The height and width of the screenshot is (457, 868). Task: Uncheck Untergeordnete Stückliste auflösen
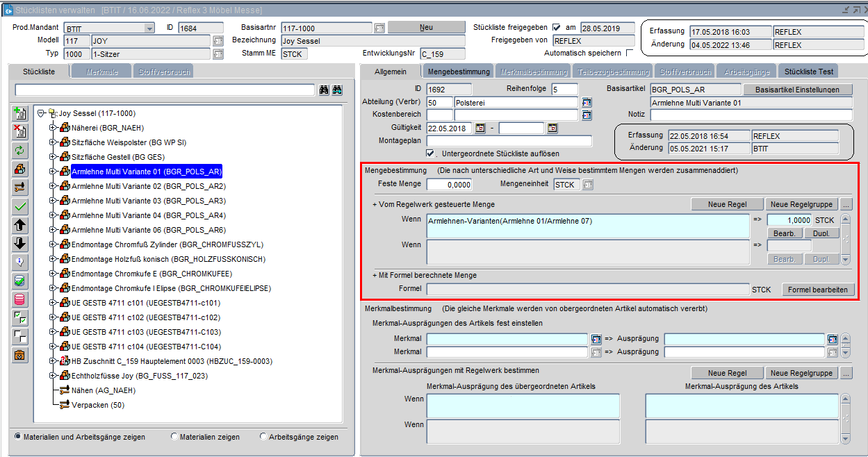coord(430,153)
